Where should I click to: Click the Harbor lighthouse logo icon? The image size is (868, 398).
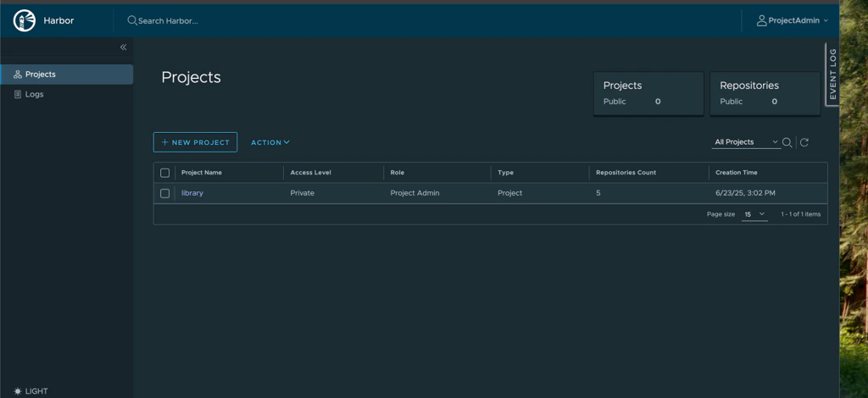(25, 21)
